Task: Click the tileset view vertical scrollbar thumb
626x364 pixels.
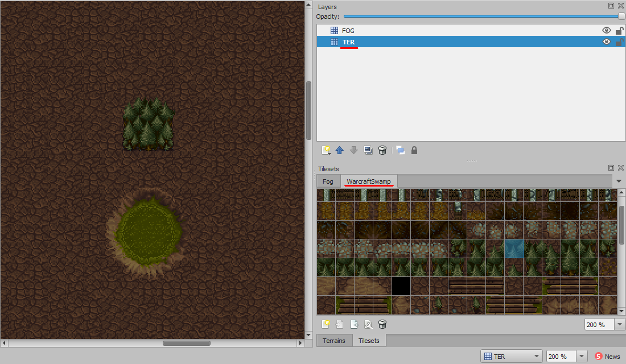Action: pyautogui.click(x=621, y=225)
